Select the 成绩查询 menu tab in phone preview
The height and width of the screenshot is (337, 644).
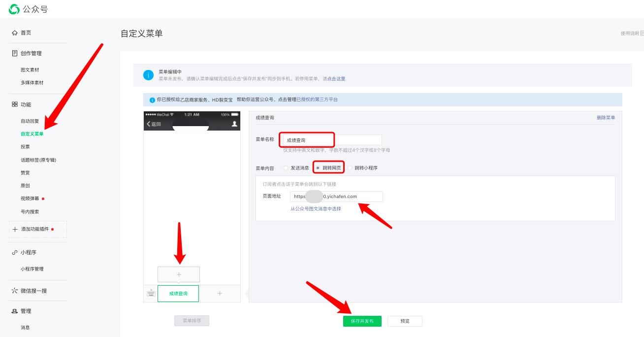[x=178, y=293]
